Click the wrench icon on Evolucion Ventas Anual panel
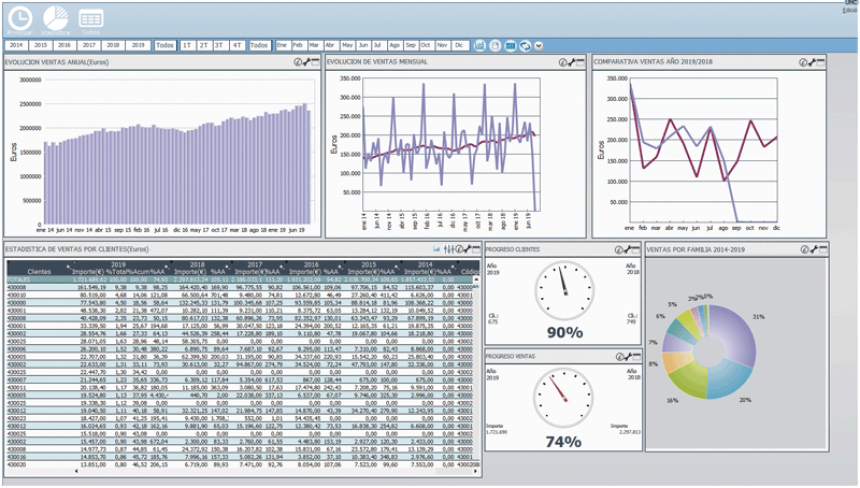The image size is (860, 488). tap(306, 62)
